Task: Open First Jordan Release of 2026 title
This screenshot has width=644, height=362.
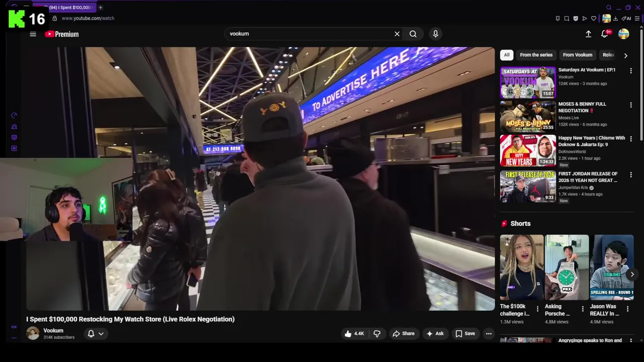Action: [588, 177]
